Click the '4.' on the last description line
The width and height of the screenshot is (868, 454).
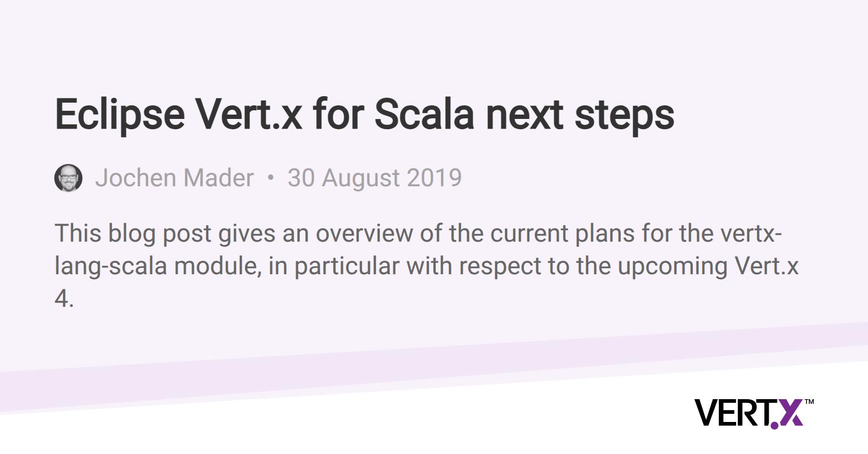point(64,299)
